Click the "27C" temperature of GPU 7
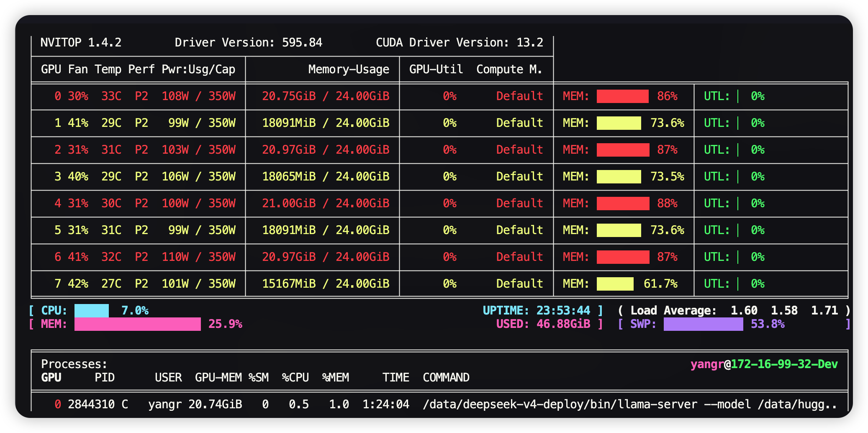This screenshot has height=433, width=868. tap(111, 284)
